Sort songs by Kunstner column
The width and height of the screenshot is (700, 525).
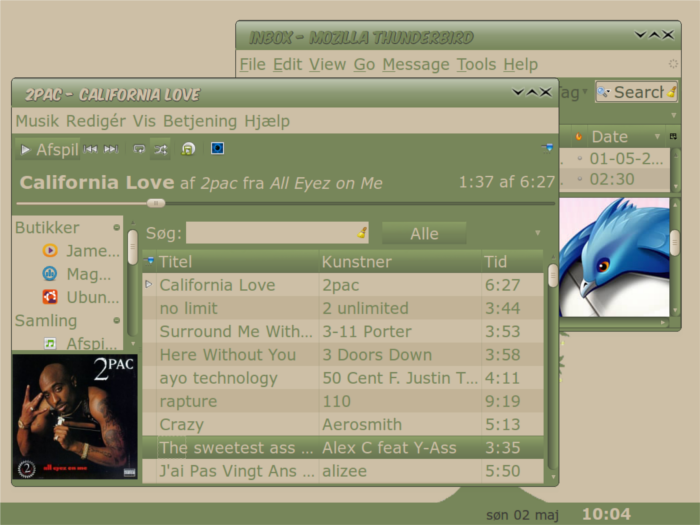pos(400,262)
